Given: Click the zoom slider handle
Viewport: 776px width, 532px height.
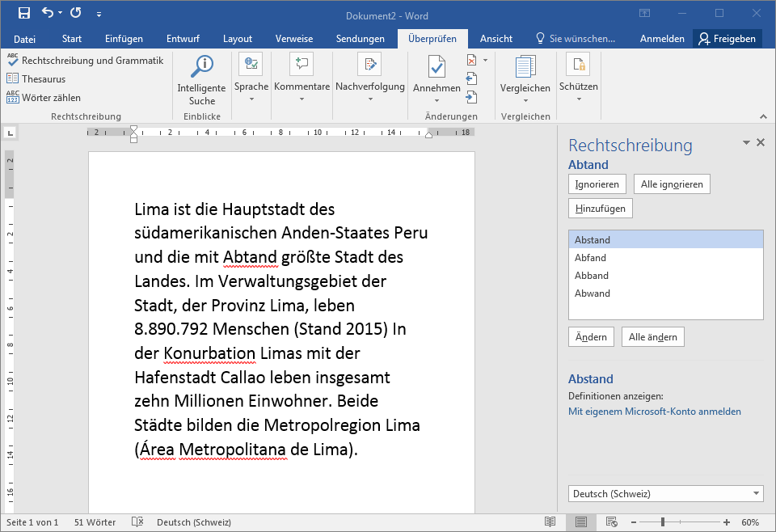Looking at the screenshot, I should coord(663,522).
